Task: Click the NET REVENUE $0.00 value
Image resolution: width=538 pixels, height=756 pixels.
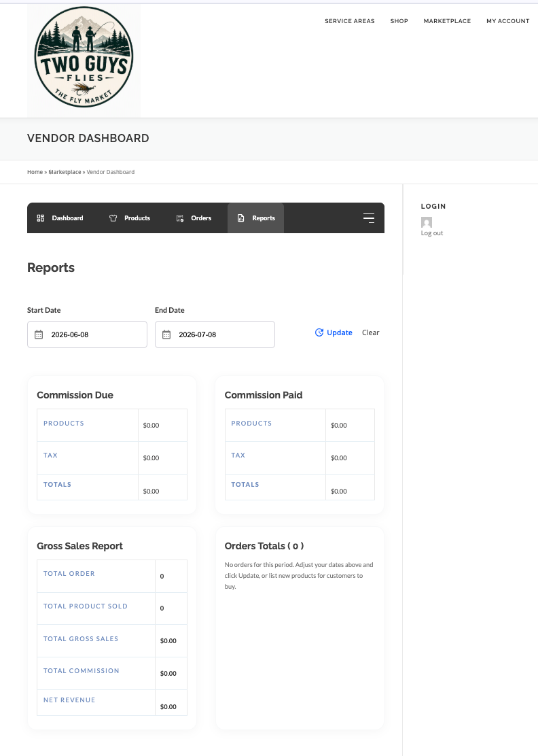Action: (168, 707)
